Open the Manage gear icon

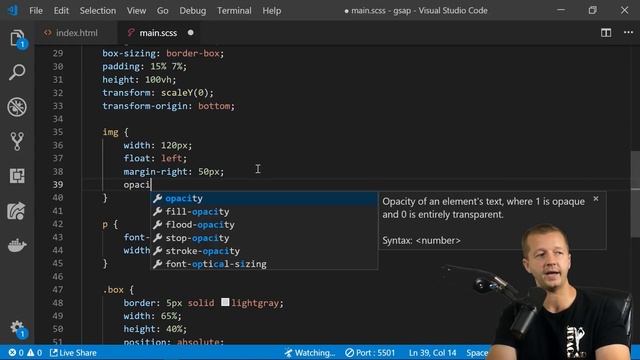17,329
